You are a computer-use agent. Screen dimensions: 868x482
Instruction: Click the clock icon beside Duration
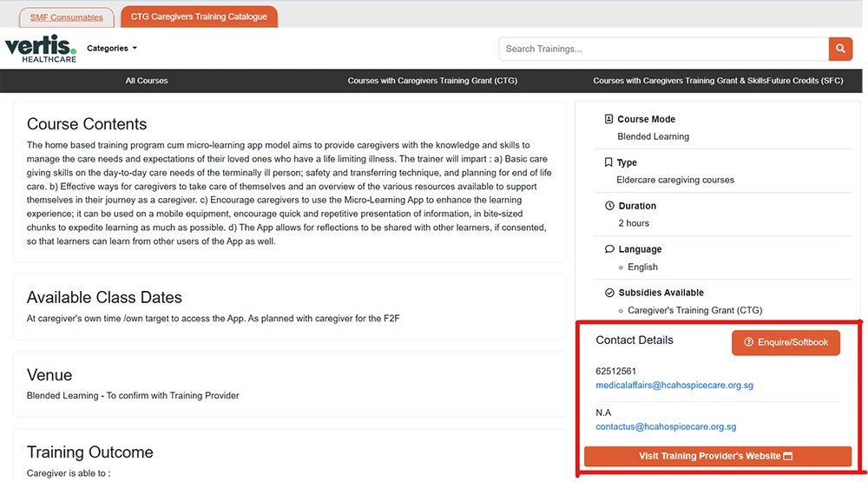tap(608, 206)
